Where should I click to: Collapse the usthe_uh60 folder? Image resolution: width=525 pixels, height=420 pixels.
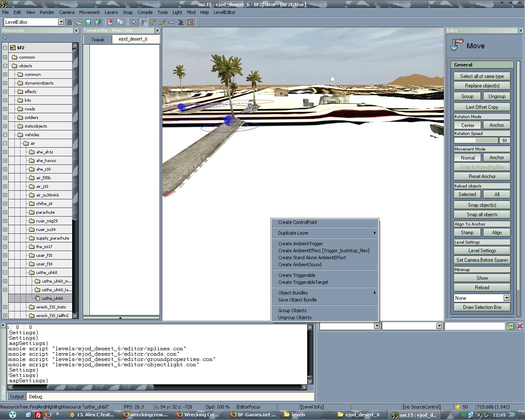[x=5, y=272]
